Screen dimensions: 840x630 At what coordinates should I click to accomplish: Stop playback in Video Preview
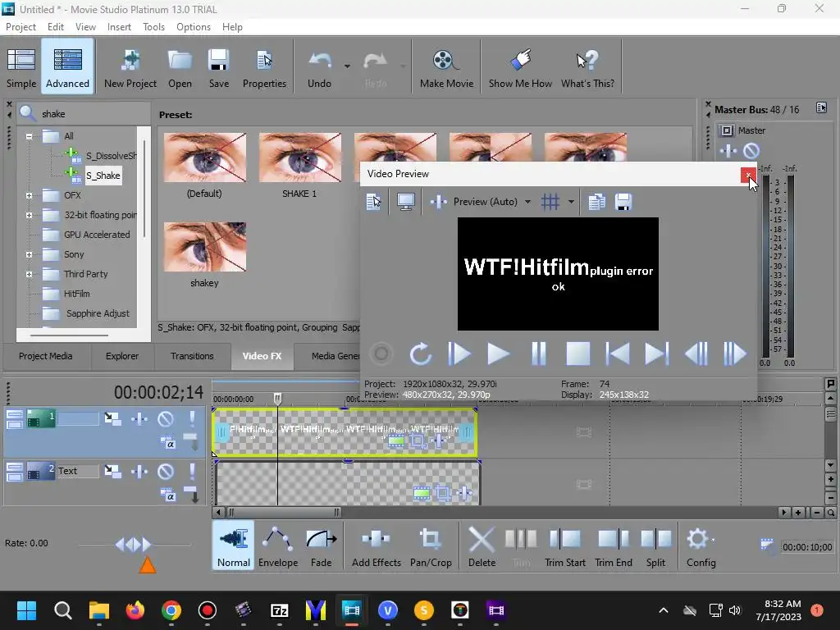coord(578,354)
